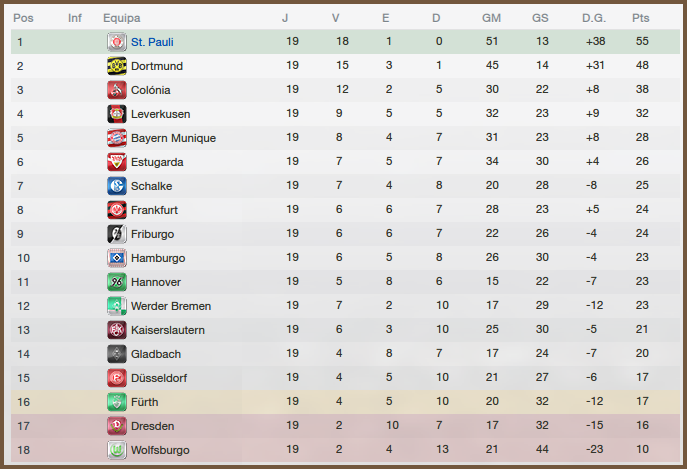Image resolution: width=687 pixels, height=469 pixels.
Task: Open the St. Pauli team link
Action: 153,42
